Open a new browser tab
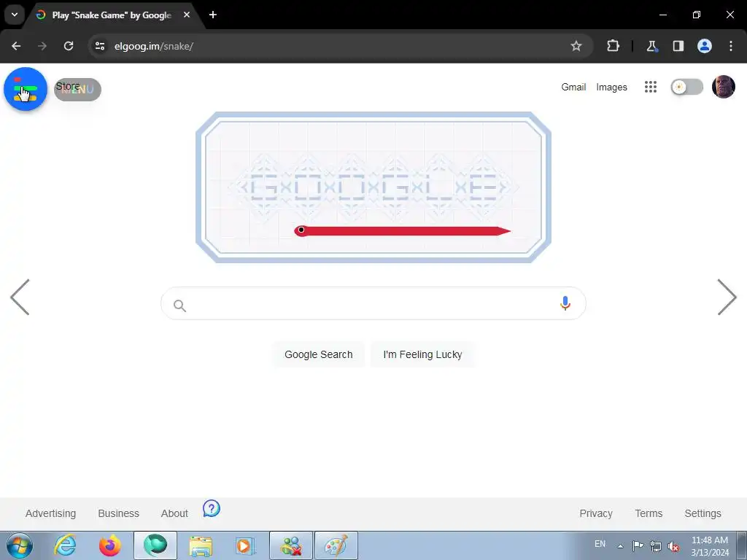 213,15
